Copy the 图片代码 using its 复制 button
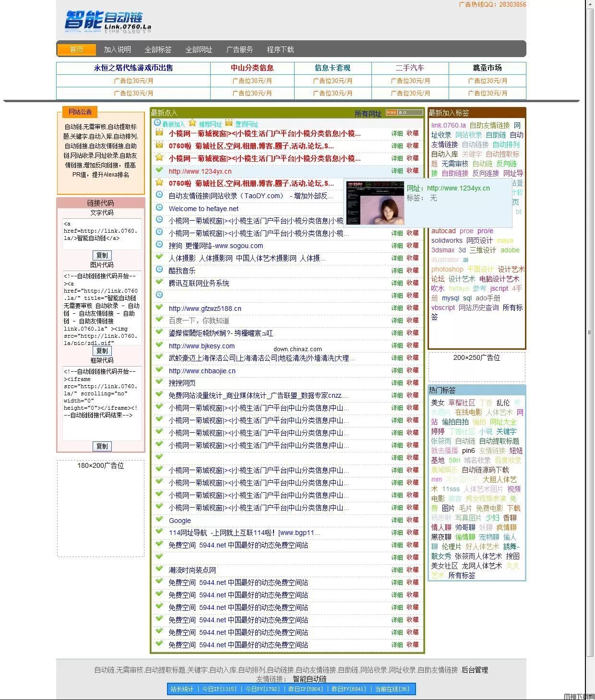595x700 pixels. pos(102,351)
